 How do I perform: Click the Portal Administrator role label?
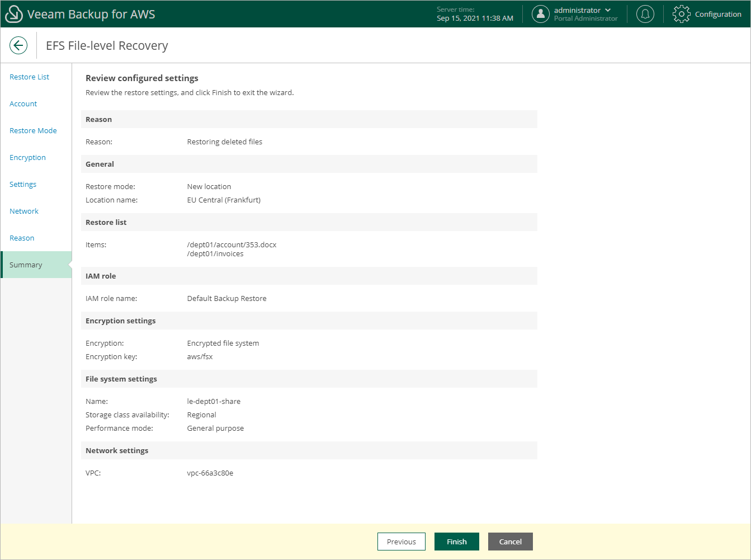tap(586, 18)
